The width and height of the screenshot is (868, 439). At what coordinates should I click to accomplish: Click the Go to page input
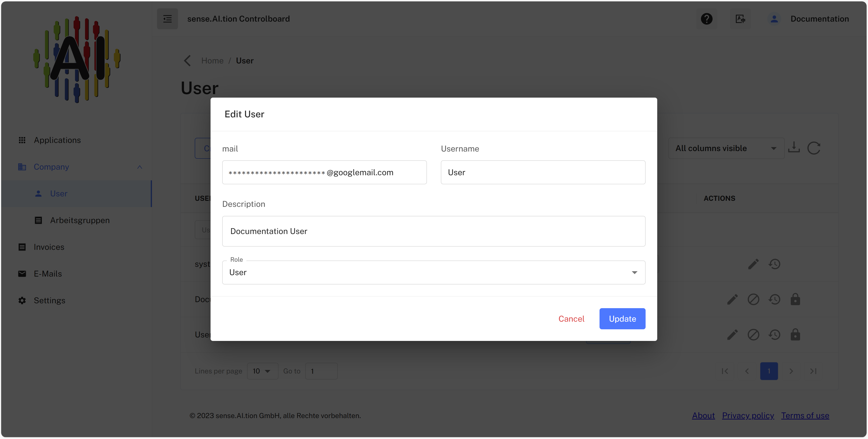click(x=321, y=371)
